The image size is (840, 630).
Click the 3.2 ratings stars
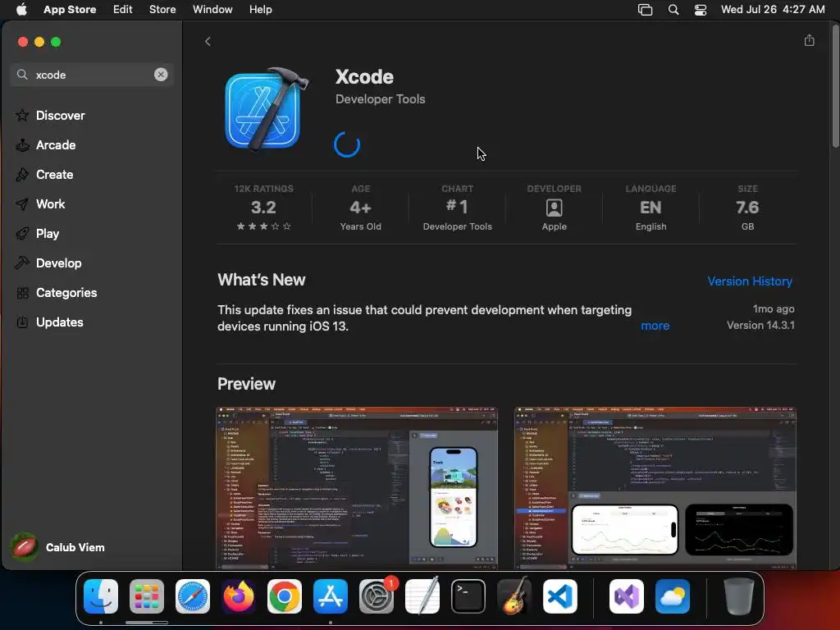(x=263, y=226)
